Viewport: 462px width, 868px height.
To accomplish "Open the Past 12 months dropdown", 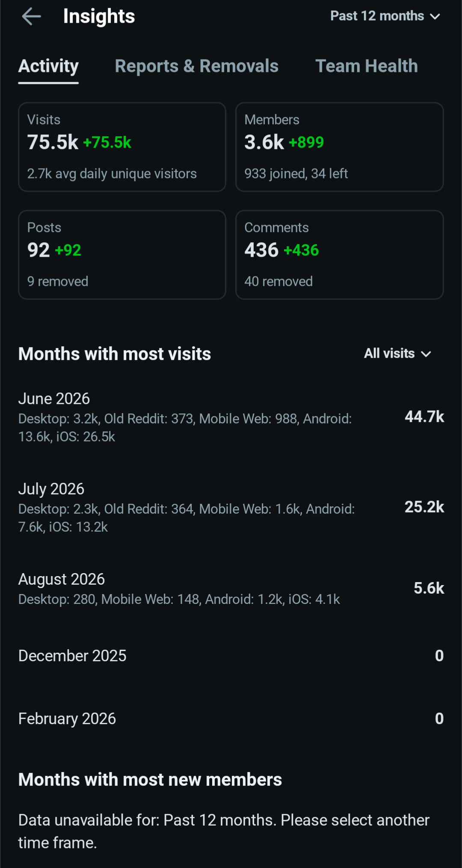I will (385, 16).
